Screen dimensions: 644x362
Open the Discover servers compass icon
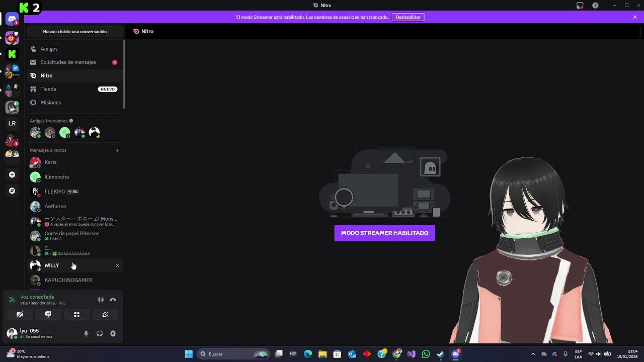[x=12, y=191]
